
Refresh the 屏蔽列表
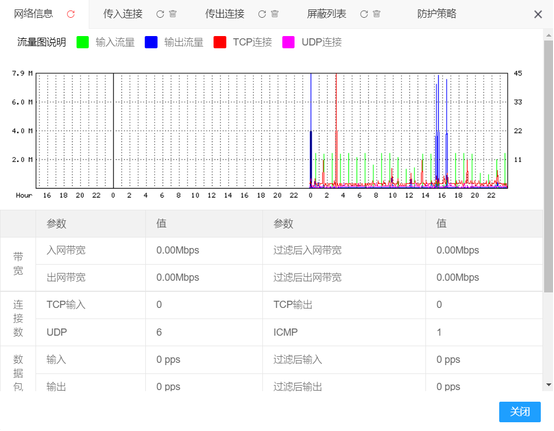[364, 14]
